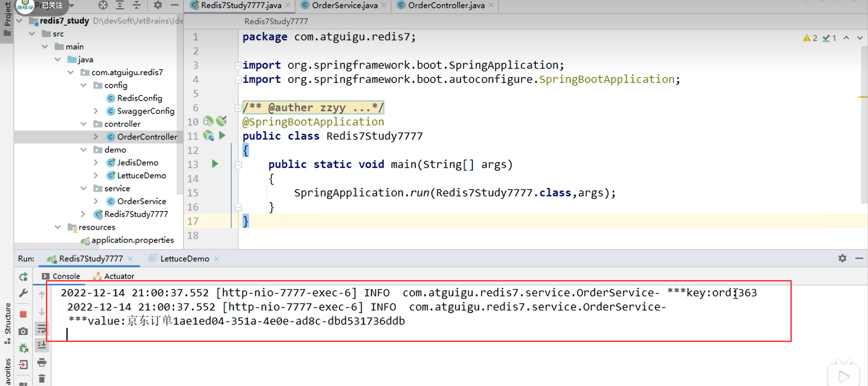The width and height of the screenshot is (868, 386).
Task: Expand the JedisDemo node
Action: [x=95, y=162]
